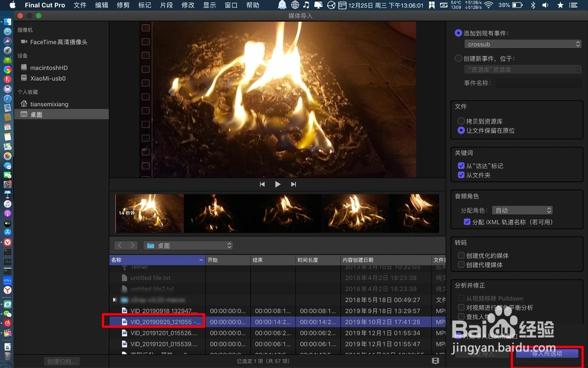Select file VID_20191201_015539
The image size is (588, 368).
pyautogui.click(x=278, y=344)
